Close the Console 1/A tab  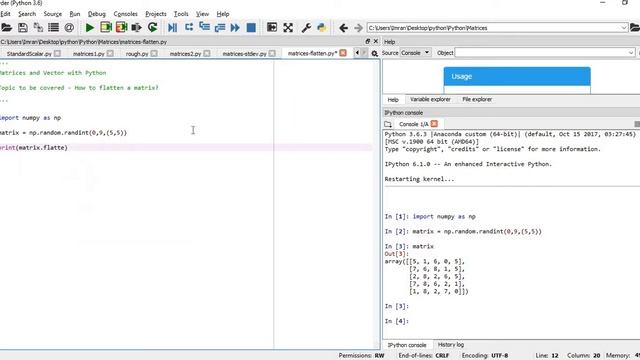click(x=434, y=124)
